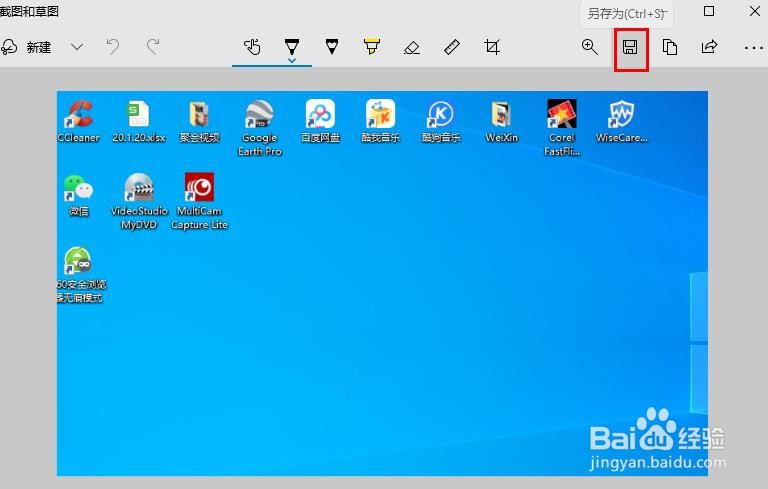Select the yellow highlighter tool
This screenshot has height=489, width=768.
(x=372, y=47)
